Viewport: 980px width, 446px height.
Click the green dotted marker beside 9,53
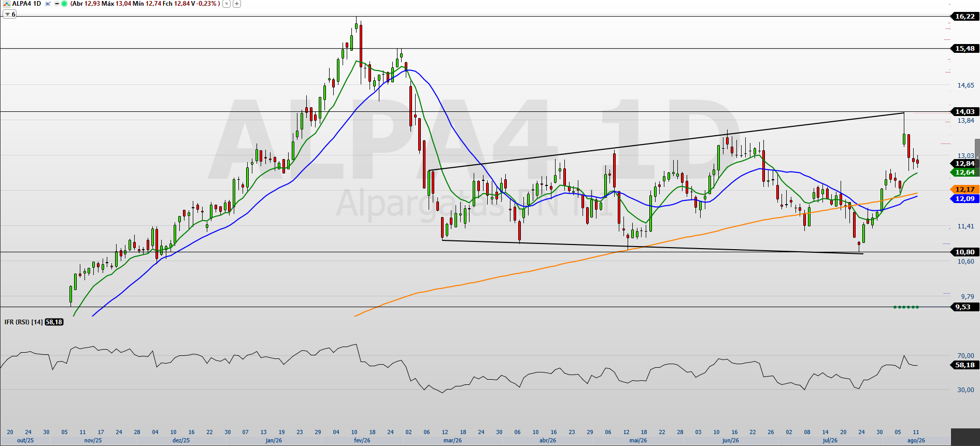coord(906,307)
